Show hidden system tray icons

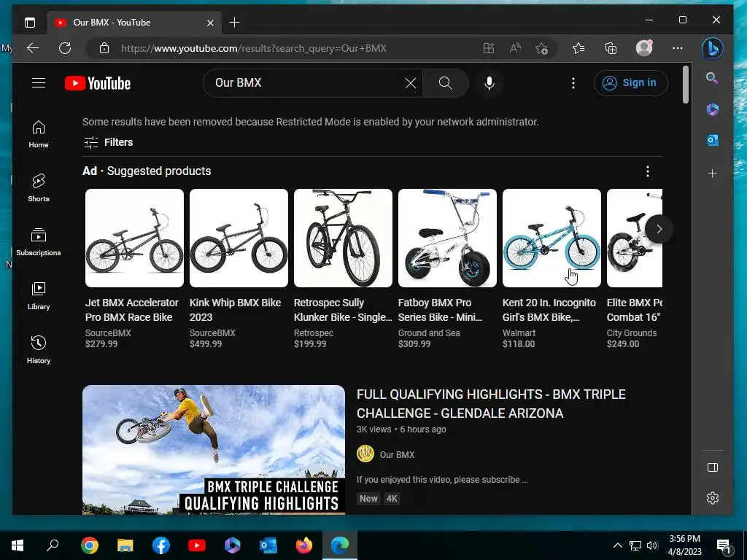[617, 545]
